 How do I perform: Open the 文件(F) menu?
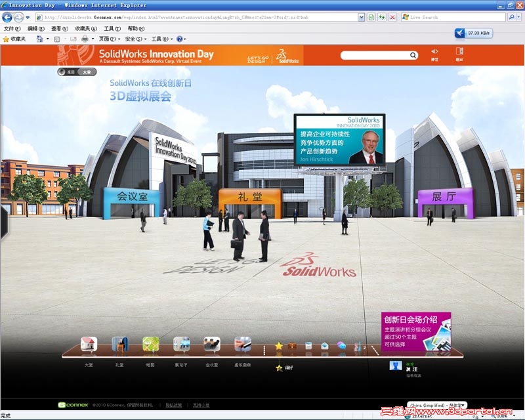[12, 28]
